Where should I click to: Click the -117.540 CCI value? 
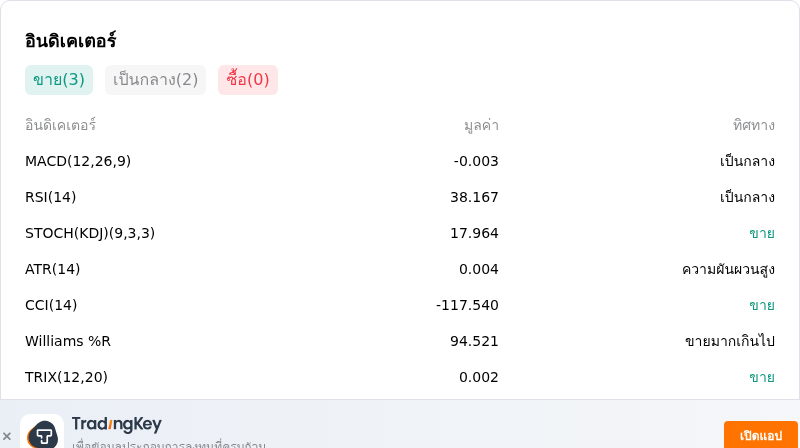pyautogui.click(x=467, y=305)
